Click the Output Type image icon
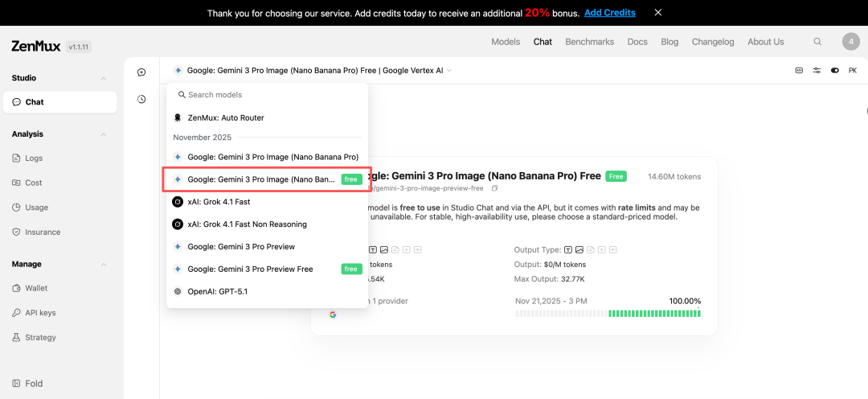 click(x=579, y=250)
